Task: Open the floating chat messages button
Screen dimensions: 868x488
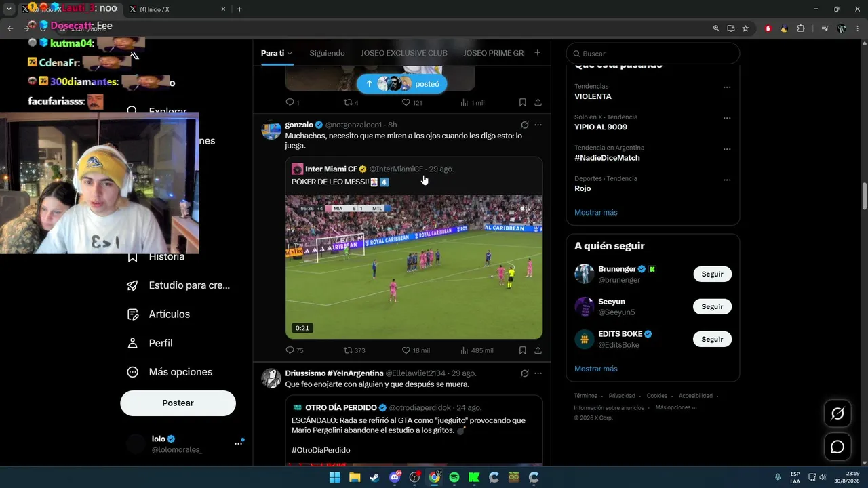Action: pyautogui.click(x=837, y=447)
